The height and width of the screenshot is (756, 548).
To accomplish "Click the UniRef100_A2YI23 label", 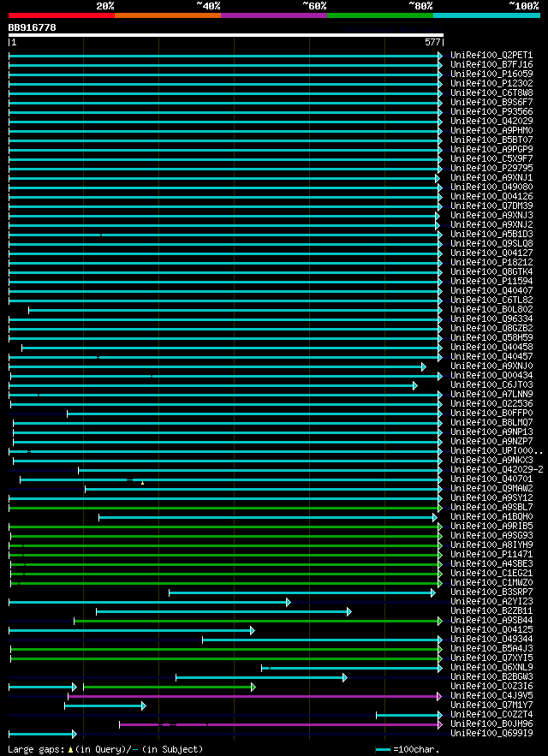I will (x=491, y=601).
